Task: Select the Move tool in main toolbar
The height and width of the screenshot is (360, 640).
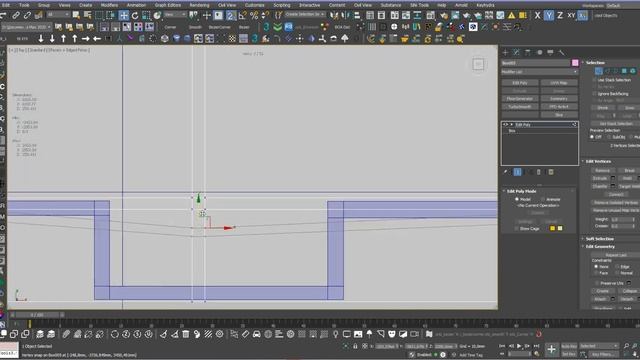Action: point(124,16)
